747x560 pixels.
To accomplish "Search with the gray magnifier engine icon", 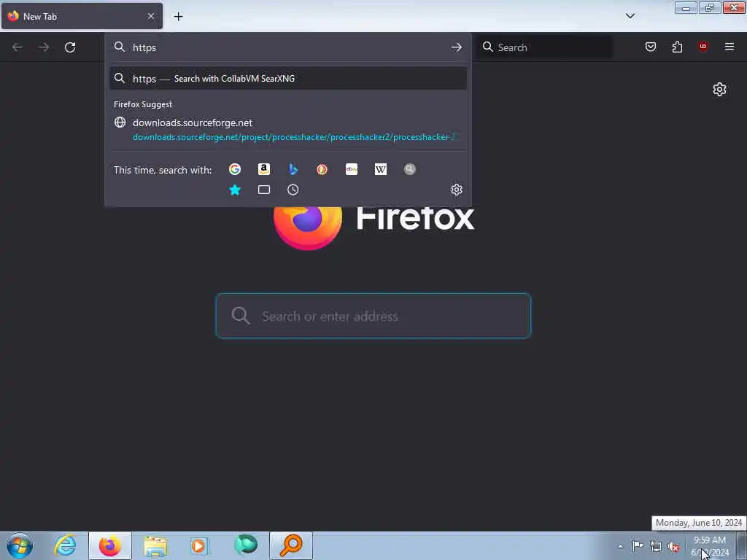I will 410,169.
